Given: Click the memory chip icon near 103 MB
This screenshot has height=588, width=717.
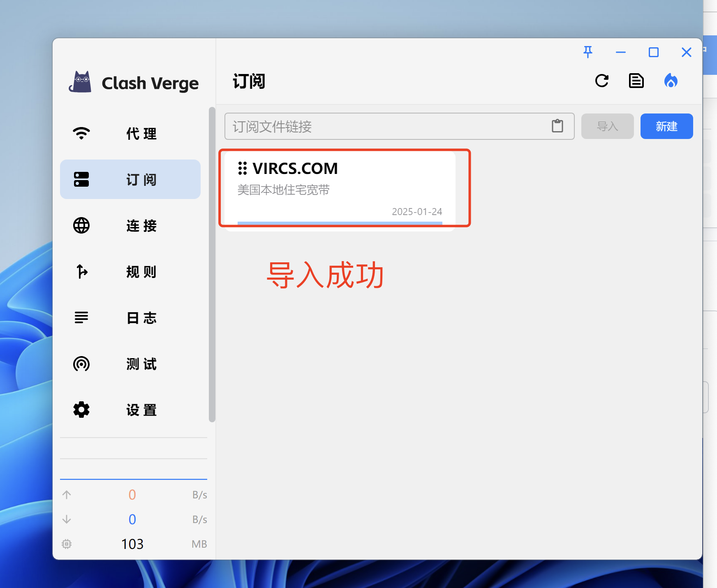Looking at the screenshot, I should [x=67, y=544].
